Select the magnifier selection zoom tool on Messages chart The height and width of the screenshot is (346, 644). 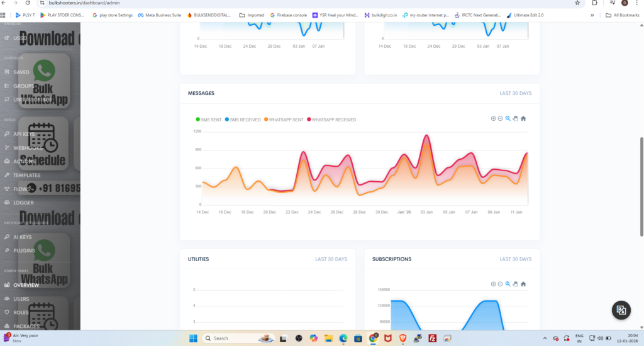pyautogui.click(x=508, y=118)
